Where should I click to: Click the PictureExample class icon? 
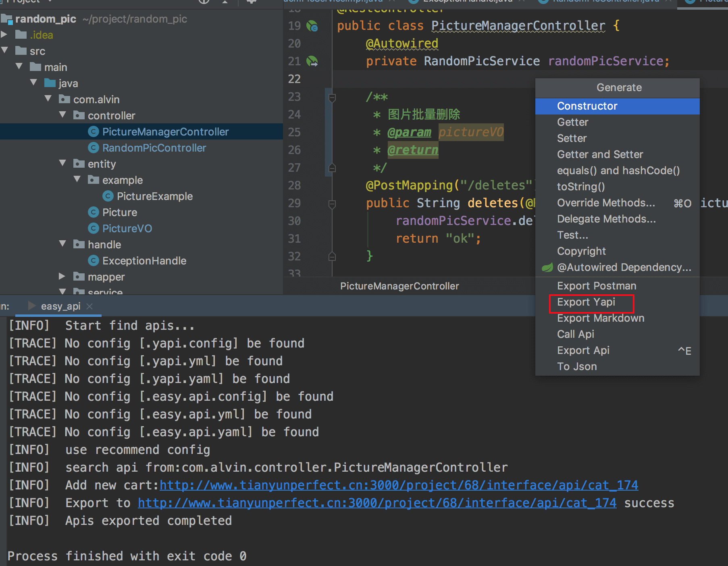pyautogui.click(x=108, y=196)
